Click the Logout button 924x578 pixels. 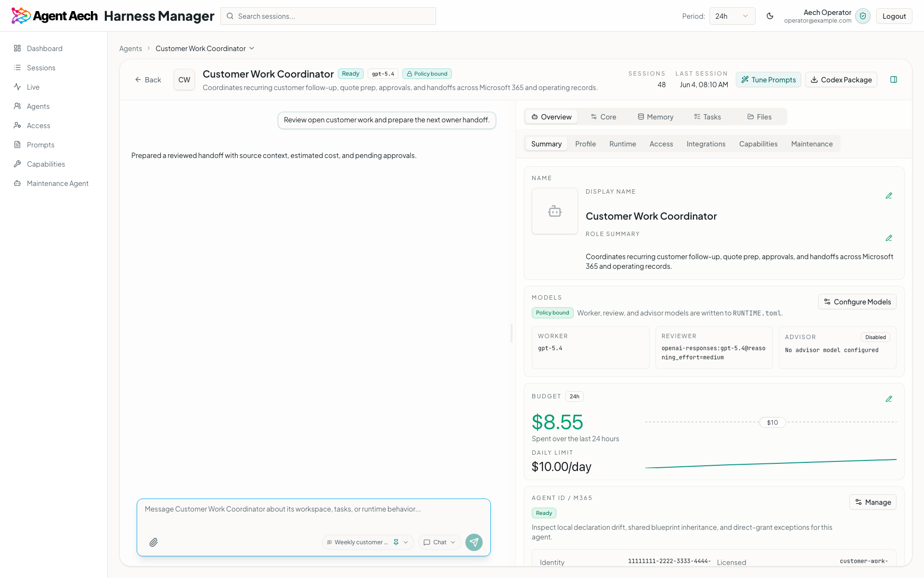click(x=894, y=16)
